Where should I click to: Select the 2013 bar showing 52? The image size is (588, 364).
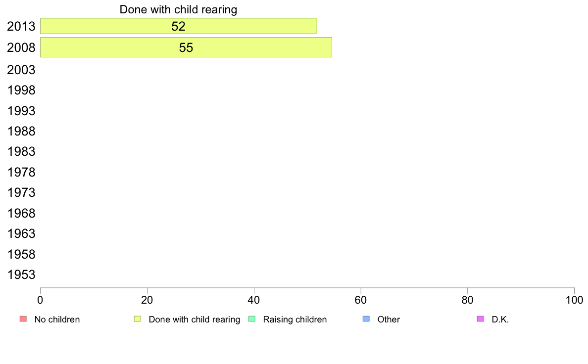(179, 26)
